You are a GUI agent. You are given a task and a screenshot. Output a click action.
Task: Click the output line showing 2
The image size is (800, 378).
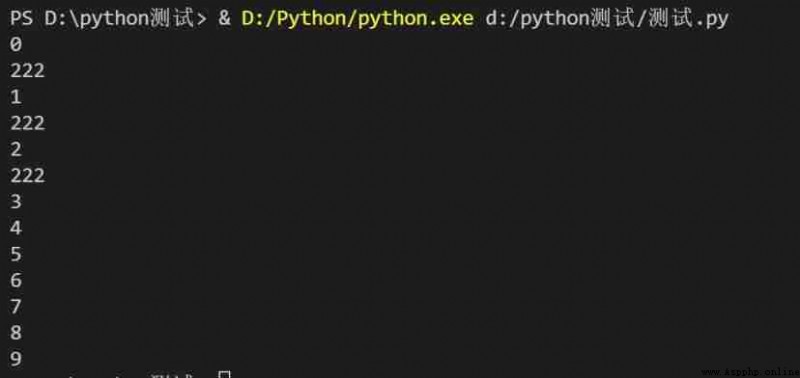coord(16,149)
